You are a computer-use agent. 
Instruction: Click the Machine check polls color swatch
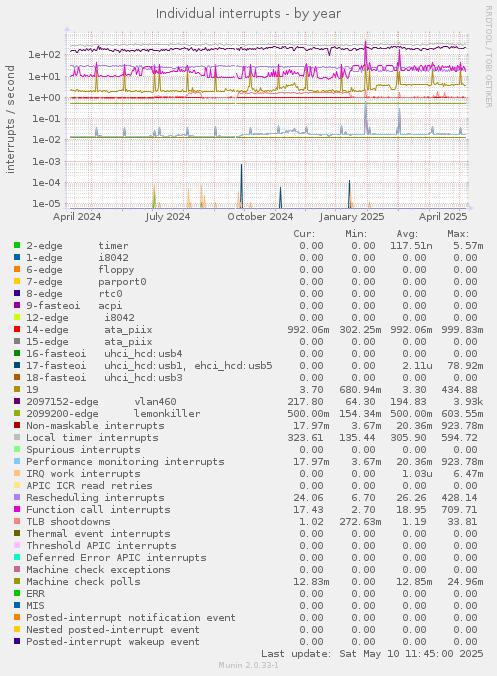pyautogui.click(x=17, y=581)
